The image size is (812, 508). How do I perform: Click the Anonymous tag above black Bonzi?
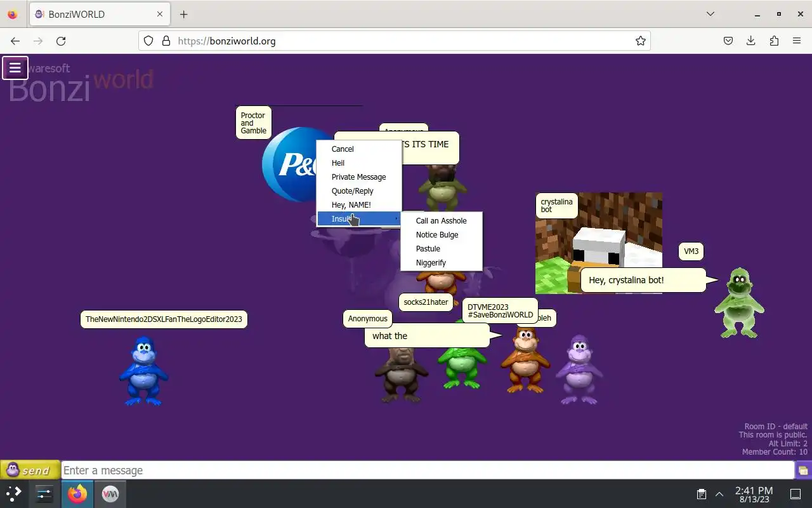click(368, 319)
